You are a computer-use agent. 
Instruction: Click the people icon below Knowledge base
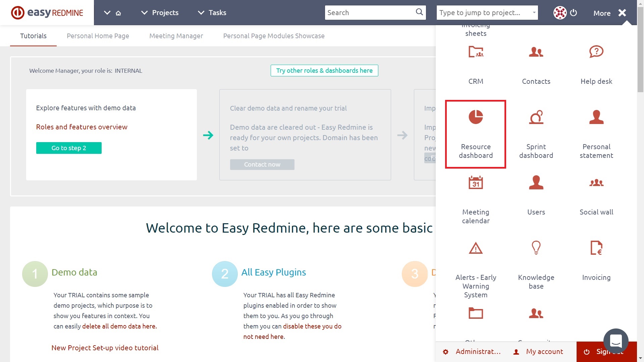(x=536, y=313)
